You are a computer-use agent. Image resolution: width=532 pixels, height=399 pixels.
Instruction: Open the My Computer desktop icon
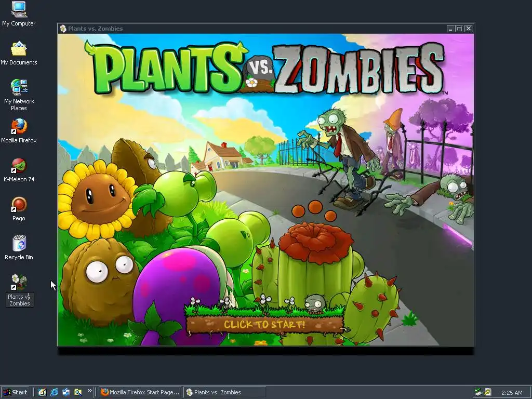[x=19, y=14]
